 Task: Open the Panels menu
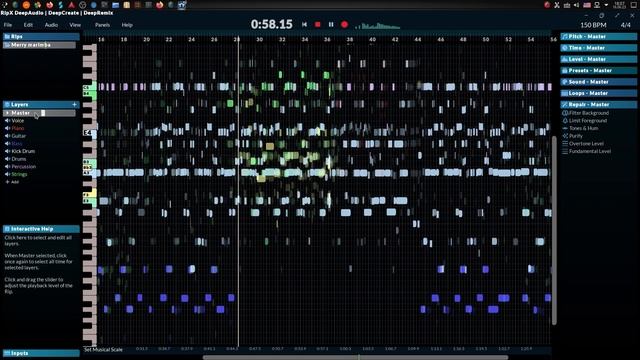point(102,25)
